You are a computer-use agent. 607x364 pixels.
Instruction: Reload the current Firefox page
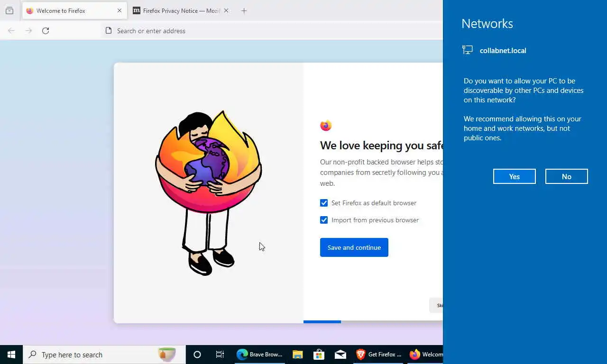pos(46,31)
